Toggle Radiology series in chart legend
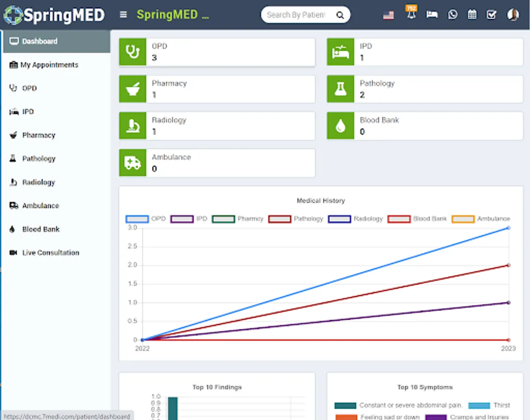The image size is (530, 420). 355,219
